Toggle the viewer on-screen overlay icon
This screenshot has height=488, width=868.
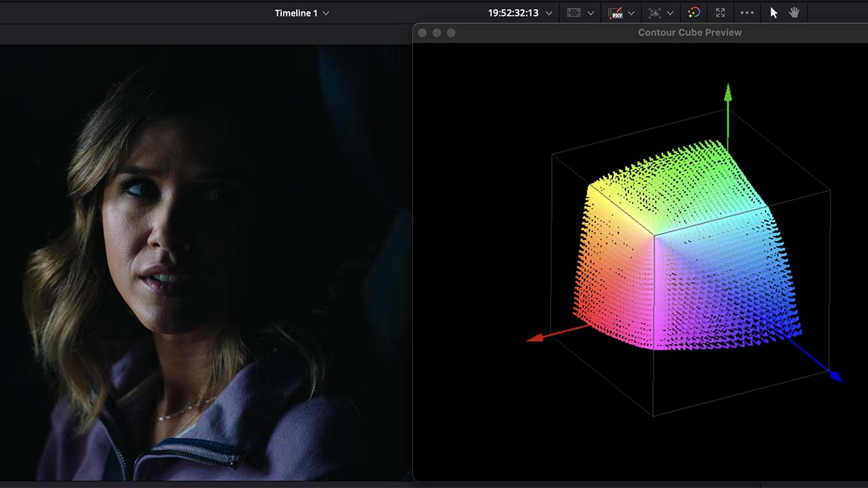pos(654,13)
